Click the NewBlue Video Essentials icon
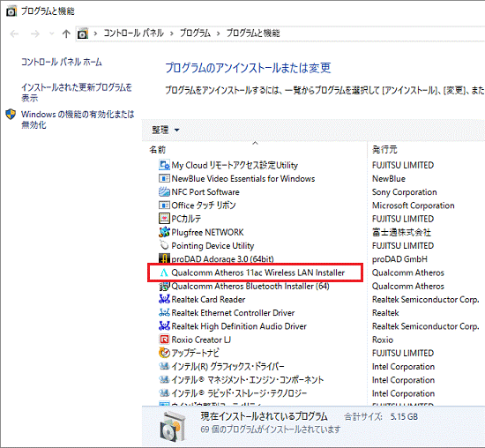 pos(164,178)
